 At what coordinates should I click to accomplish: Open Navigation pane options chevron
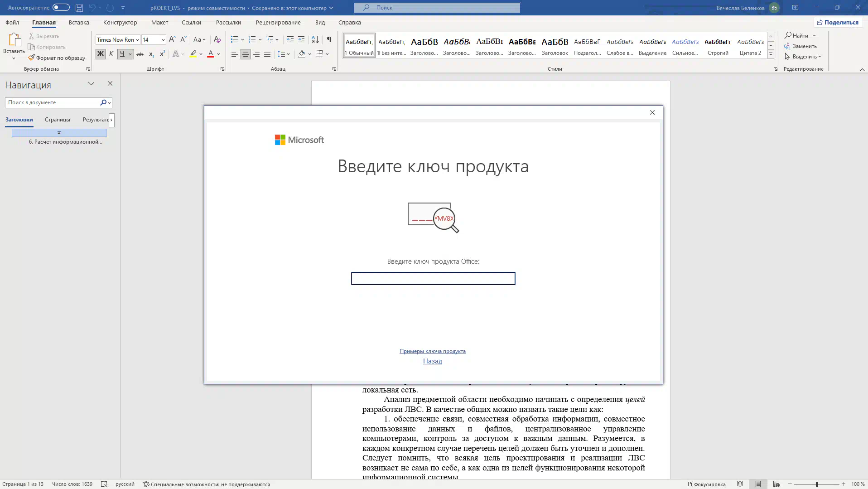point(91,83)
